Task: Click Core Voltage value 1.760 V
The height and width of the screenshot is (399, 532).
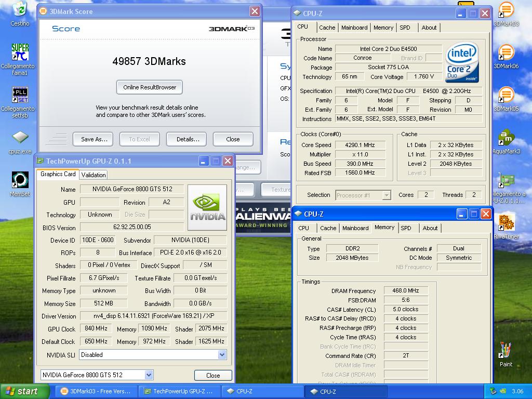Action: pyautogui.click(x=424, y=77)
